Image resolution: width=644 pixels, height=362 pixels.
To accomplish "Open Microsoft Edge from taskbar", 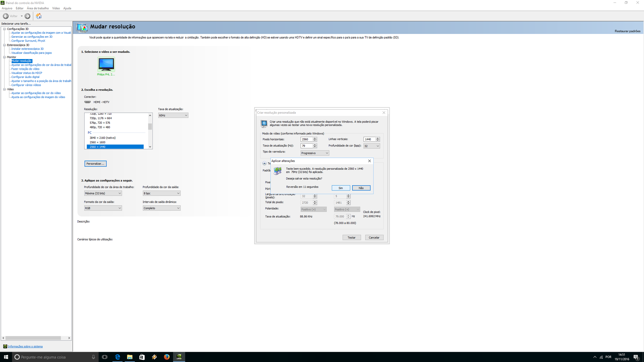I will point(117,357).
